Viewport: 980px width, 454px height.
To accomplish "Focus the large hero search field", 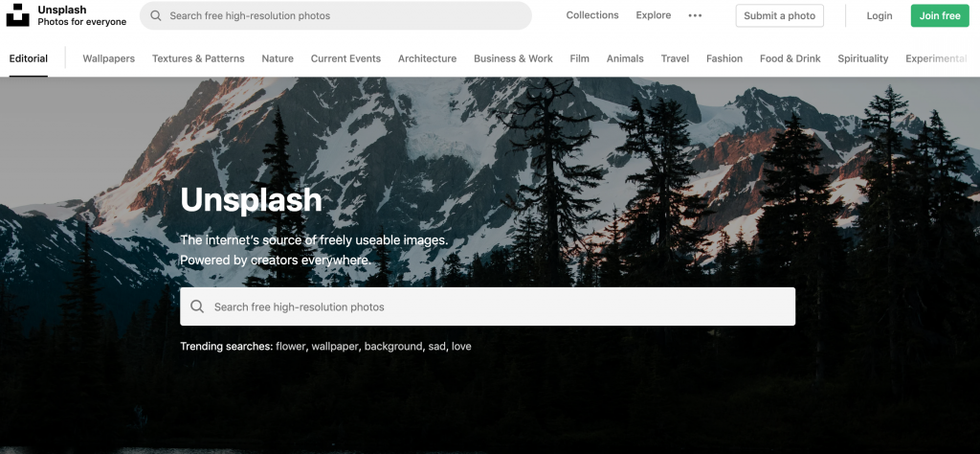I will [487, 306].
